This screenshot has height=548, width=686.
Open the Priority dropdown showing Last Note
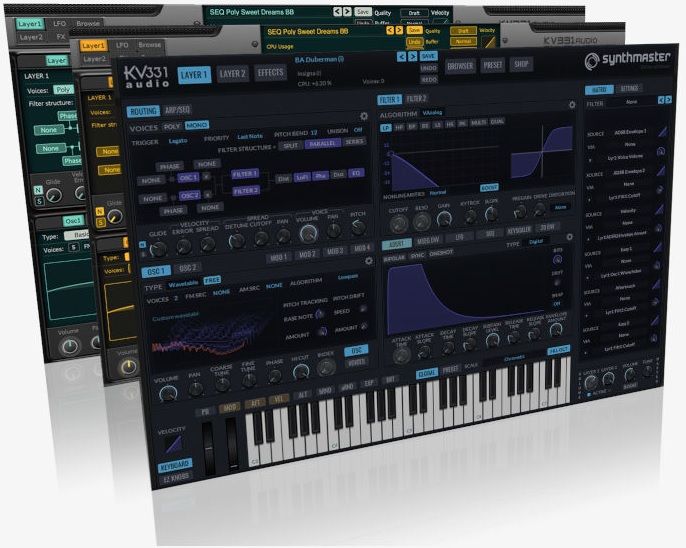[250, 137]
